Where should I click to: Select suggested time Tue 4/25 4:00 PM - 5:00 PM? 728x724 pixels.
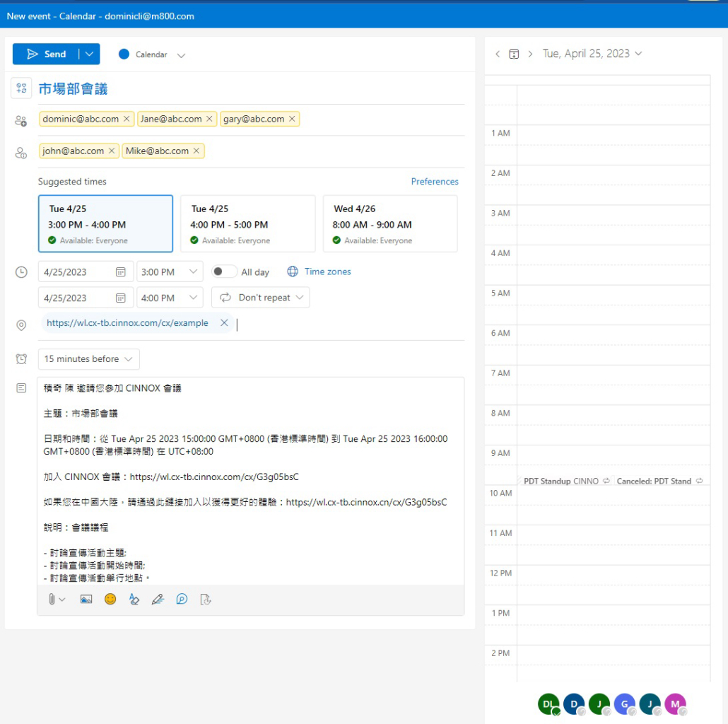pyautogui.click(x=248, y=224)
